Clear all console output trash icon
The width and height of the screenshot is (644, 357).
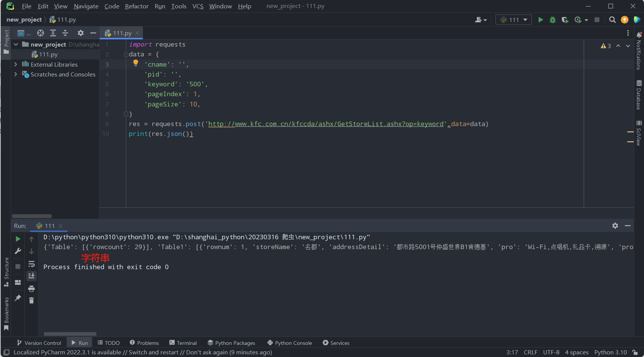click(31, 301)
